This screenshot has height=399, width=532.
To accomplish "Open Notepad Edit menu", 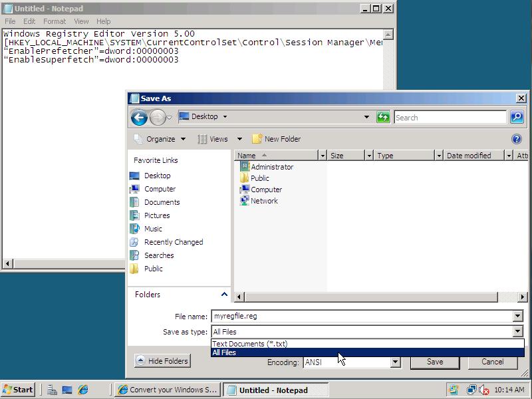I will pyautogui.click(x=29, y=21).
